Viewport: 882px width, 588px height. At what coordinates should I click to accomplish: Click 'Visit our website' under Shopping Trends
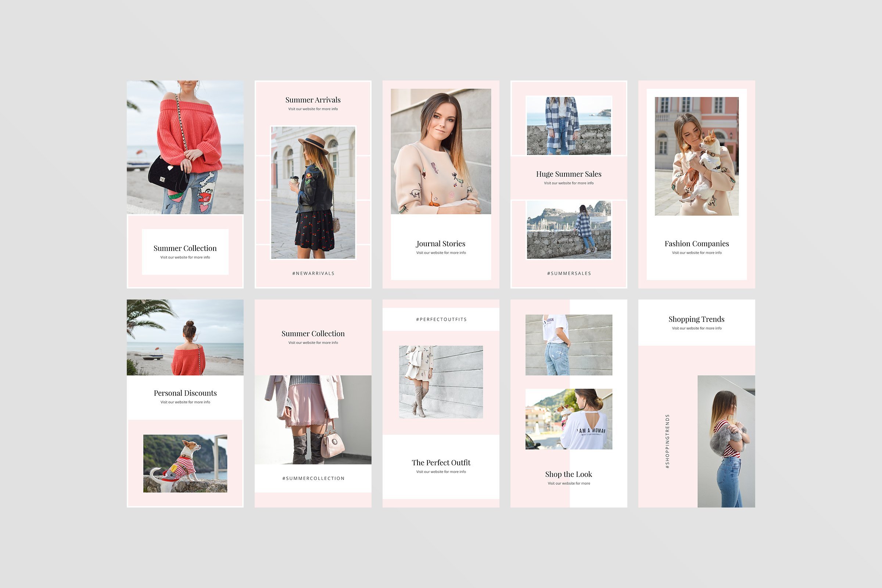(697, 328)
